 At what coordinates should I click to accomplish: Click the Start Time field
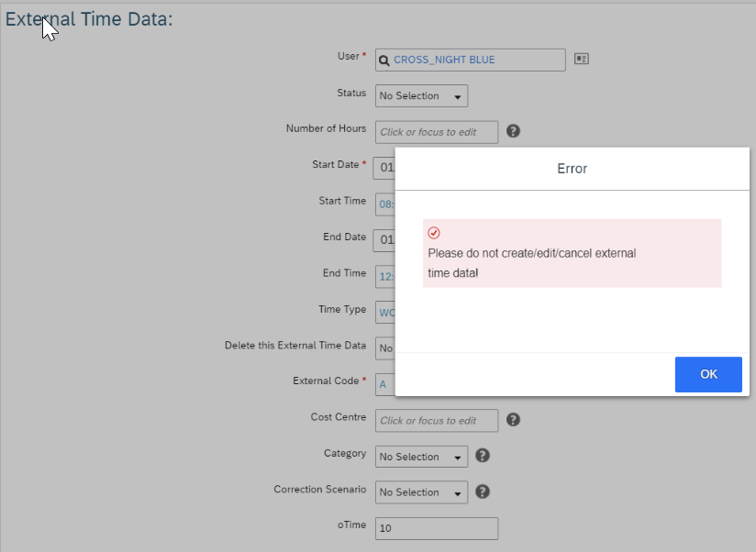(x=385, y=204)
